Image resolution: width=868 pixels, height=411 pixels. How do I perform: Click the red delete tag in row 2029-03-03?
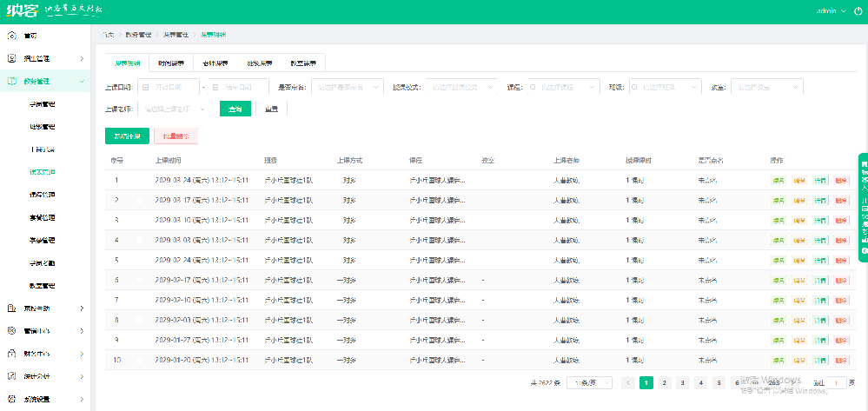[841, 240]
